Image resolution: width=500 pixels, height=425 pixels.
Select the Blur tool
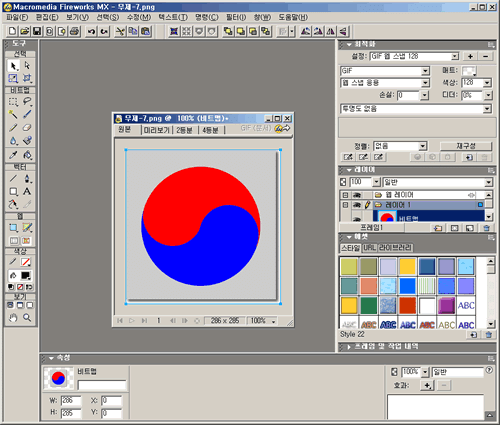click(13, 141)
